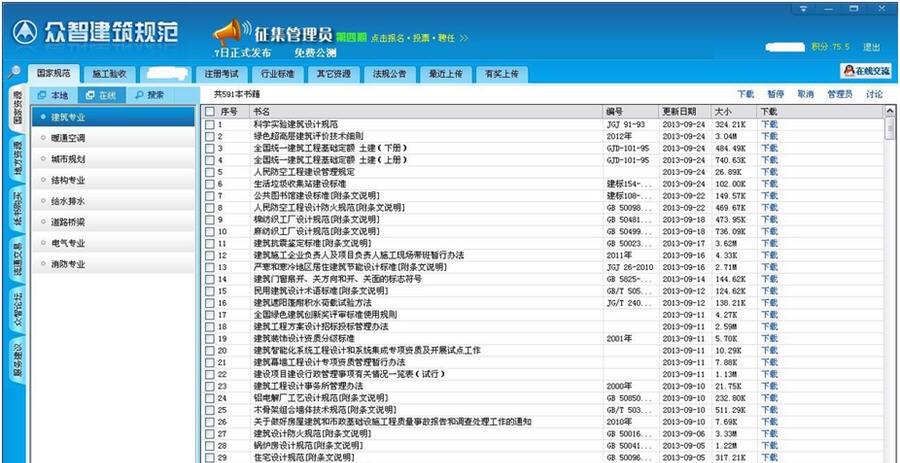Click the vertical scrollbar thumb
Screen dimensions: 900x463
coord(890,129)
